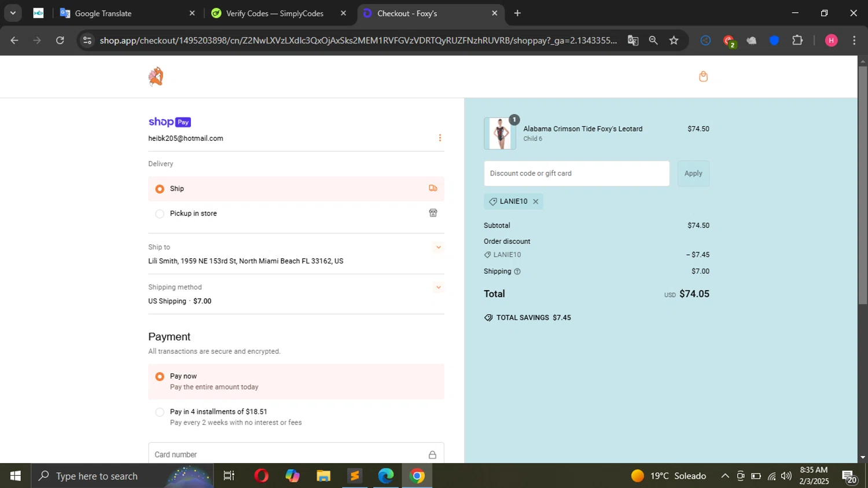
Task: Click the Total $74.05 amount
Action: [x=694, y=294]
